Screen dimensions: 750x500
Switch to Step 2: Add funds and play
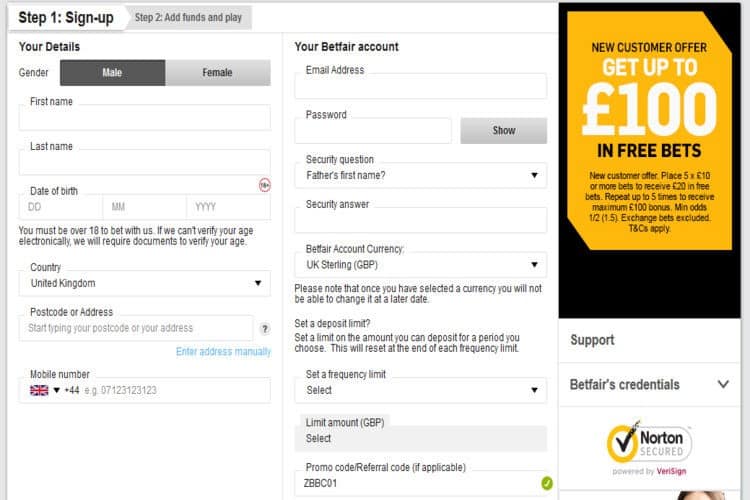coord(188,18)
